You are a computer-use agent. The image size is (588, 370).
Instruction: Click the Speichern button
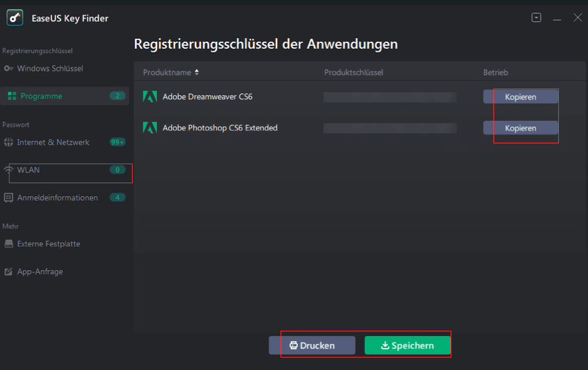408,345
